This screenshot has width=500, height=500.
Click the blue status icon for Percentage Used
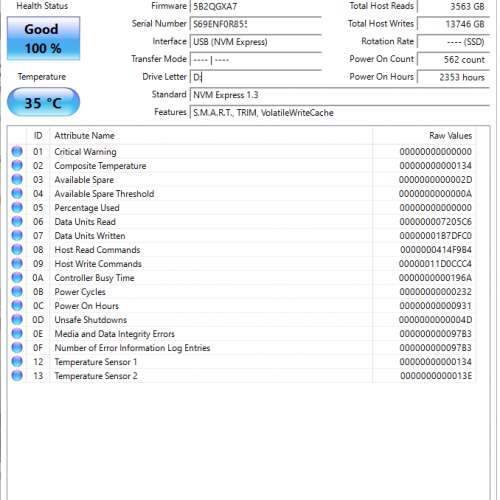point(17,207)
